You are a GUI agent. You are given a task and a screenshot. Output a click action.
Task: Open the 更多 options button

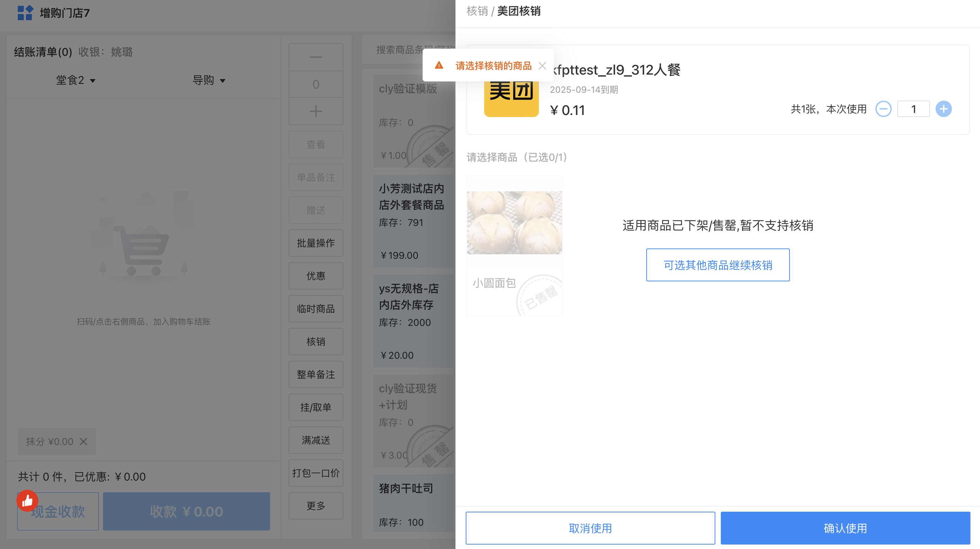(x=315, y=506)
